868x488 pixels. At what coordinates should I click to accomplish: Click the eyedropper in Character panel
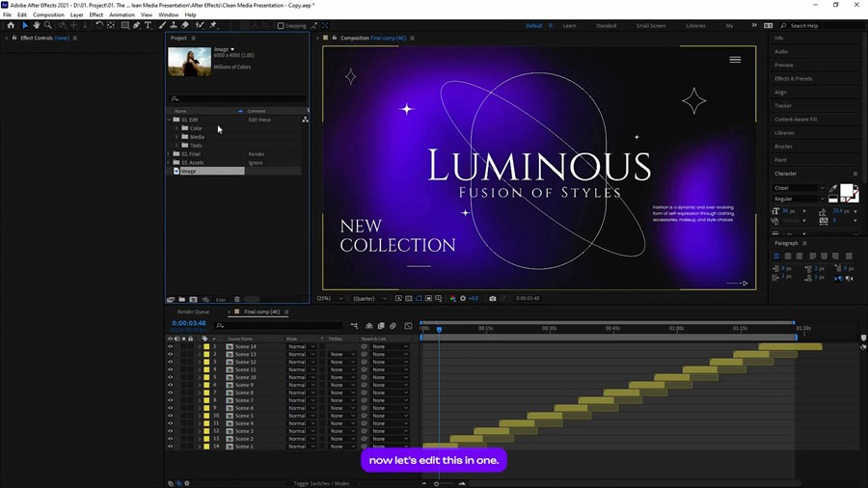pyautogui.click(x=833, y=189)
